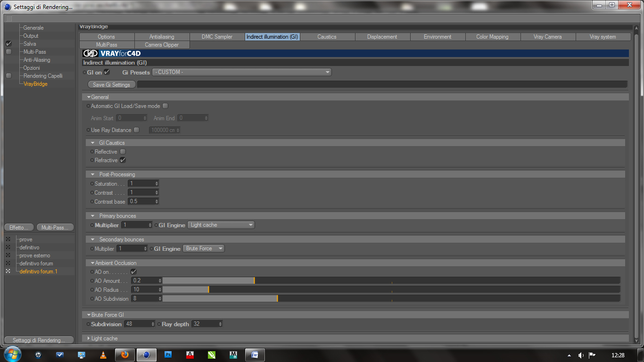Click the Effetto... button
644x362 pixels.
[x=19, y=228]
